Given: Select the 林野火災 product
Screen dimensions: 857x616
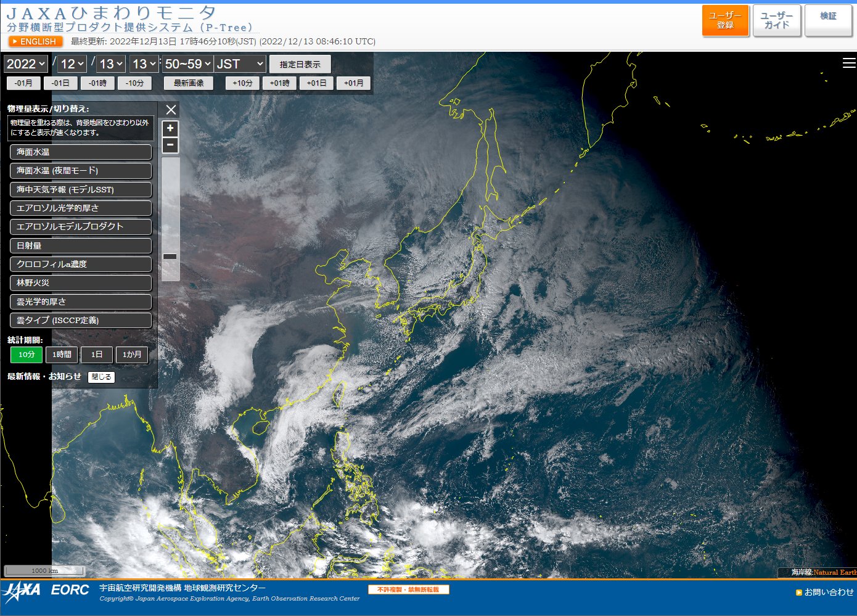Looking at the screenshot, I should click(81, 283).
